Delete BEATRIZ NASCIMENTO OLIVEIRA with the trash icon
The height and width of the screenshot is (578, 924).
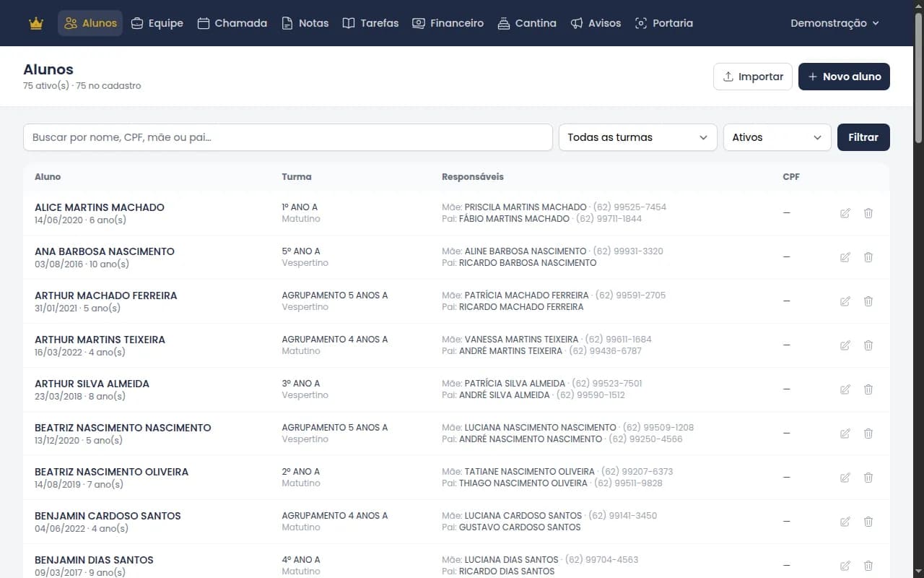[868, 478]
